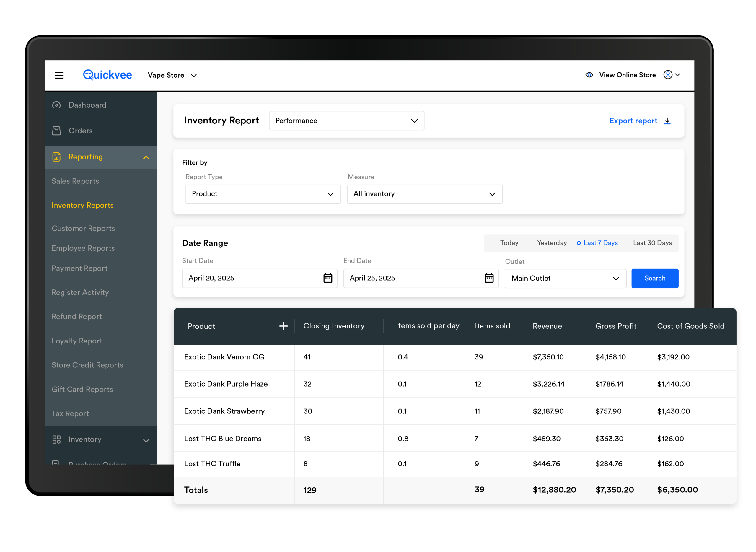This screenshot has width=756, height=552.
Task: Click the Dashboard gauge icon
Action: click(56, 105)
